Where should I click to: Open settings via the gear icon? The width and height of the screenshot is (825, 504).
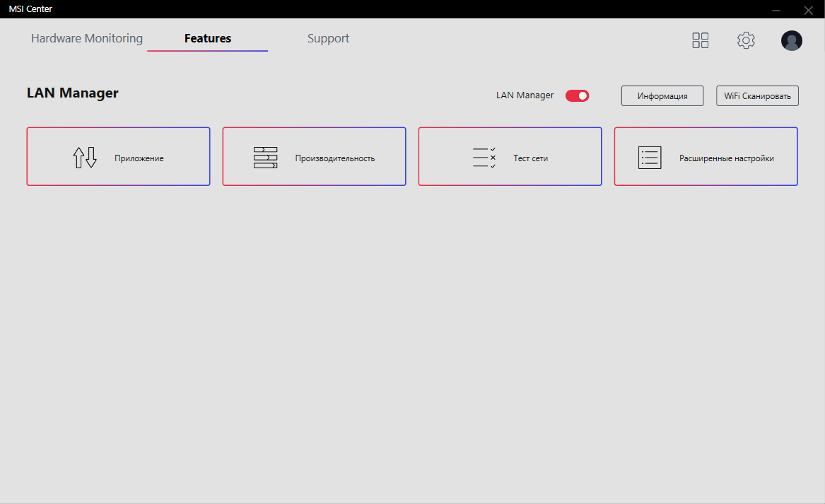[x=746, y=40]
